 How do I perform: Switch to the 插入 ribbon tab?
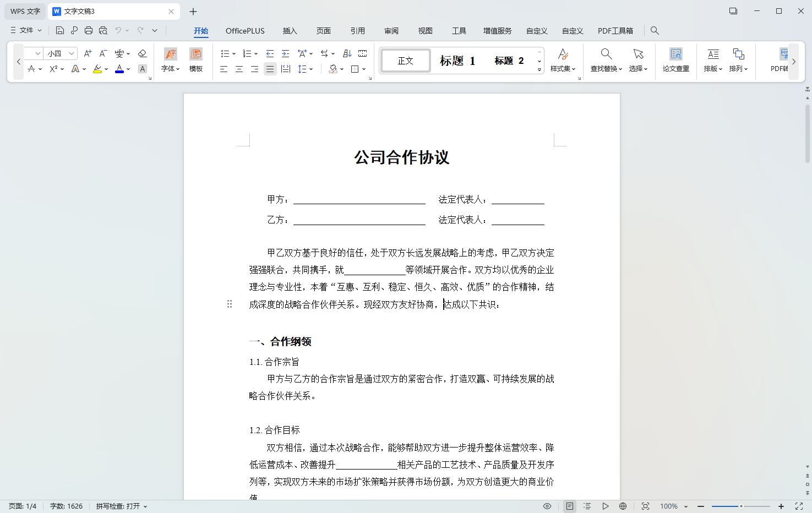[x=290, y=31]
